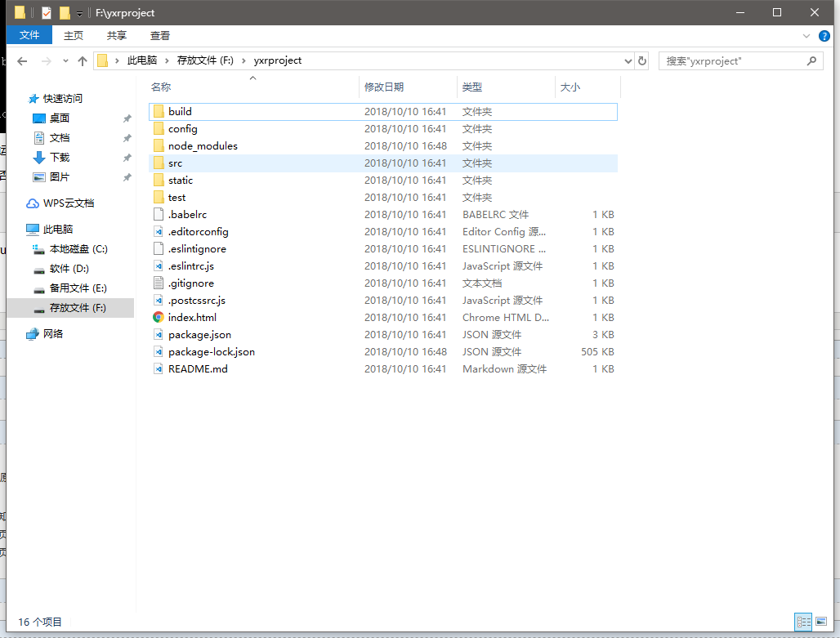This screenshot has height=638, width=840.
Task: Click the test folder icon
Action: [159, 197]
